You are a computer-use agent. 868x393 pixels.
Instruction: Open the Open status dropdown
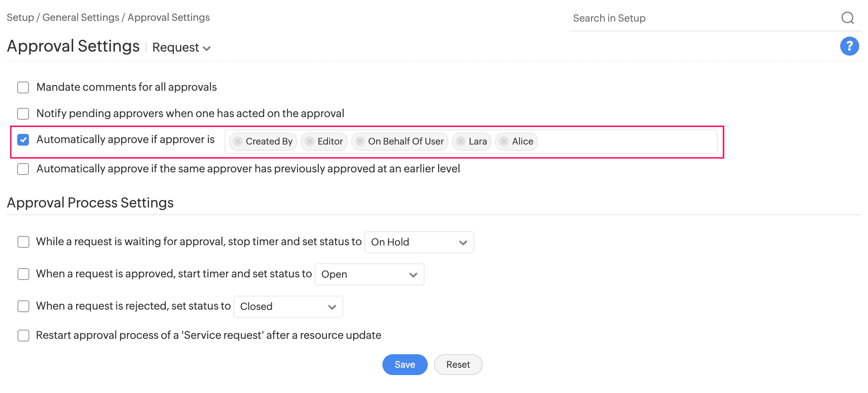click(369, 274)
